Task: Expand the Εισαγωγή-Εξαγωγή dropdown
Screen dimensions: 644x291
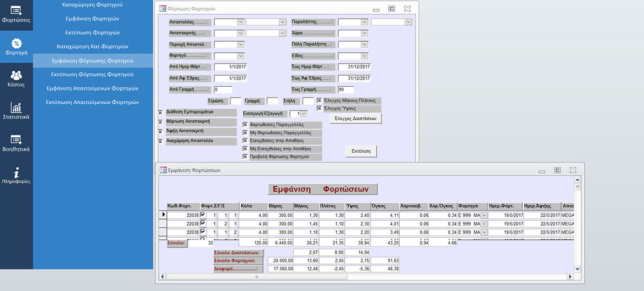Action: [304, 114]
